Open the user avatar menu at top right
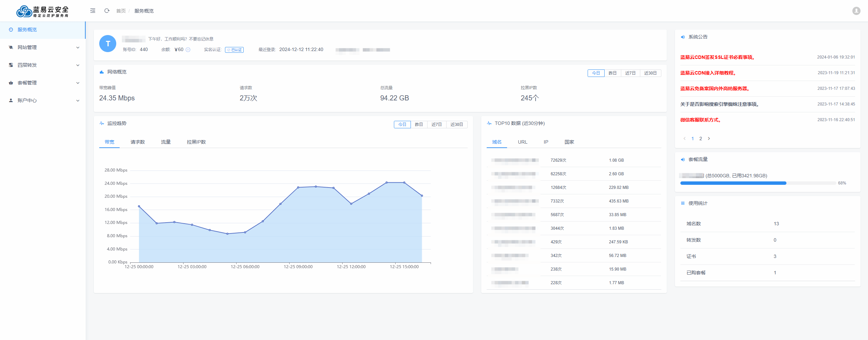Screen dimensions: 868x340 tap(856, 11)
